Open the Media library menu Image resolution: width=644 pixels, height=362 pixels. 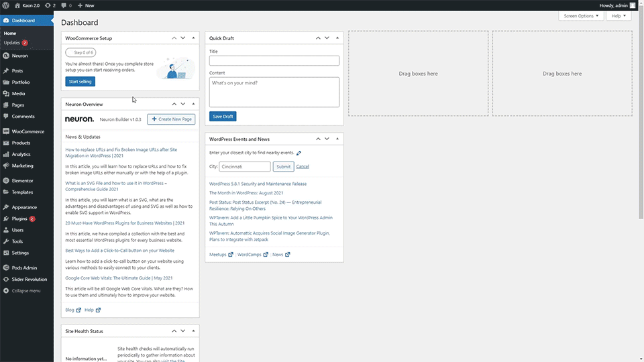pos(27,94)
